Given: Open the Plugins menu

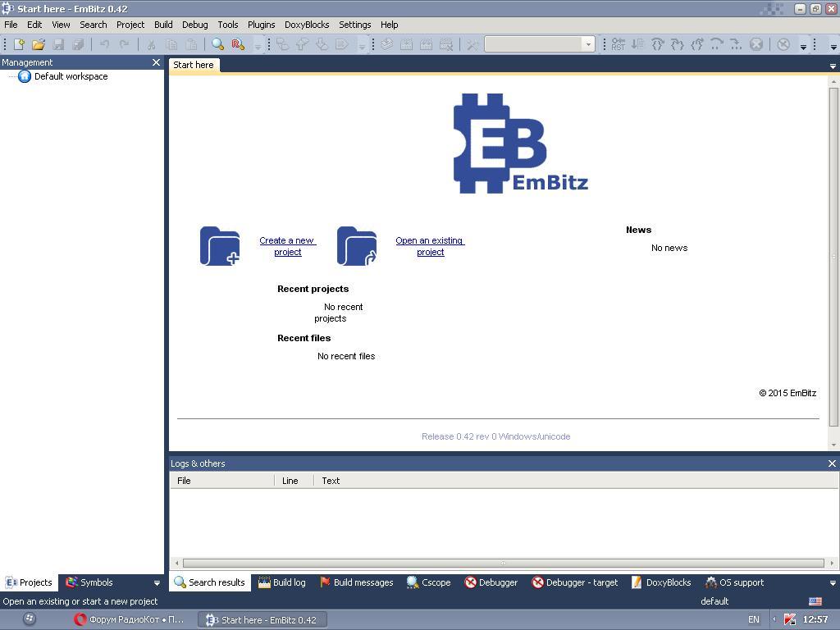Looking at the screenshot, I should tap(261, 25).
